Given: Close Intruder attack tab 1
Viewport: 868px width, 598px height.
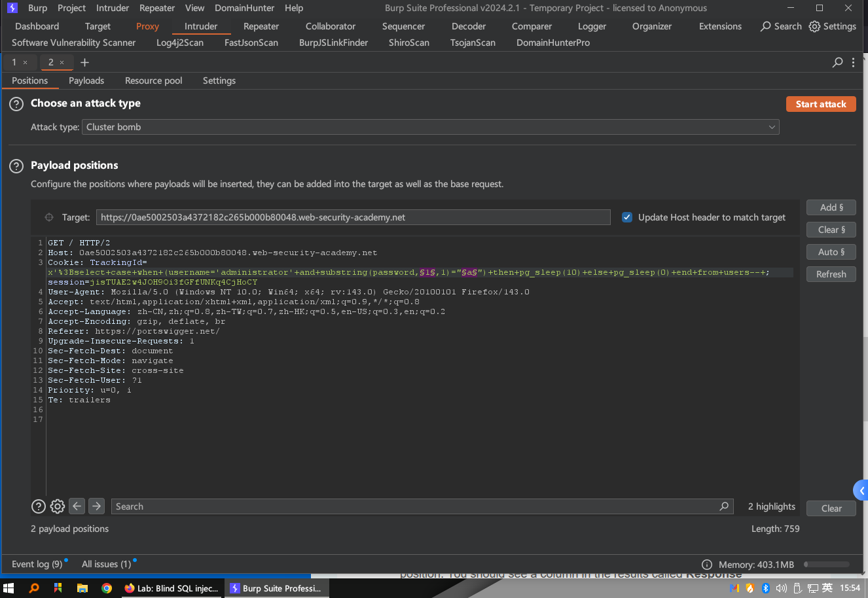Looking at the screenshot, I should (26, 63).
